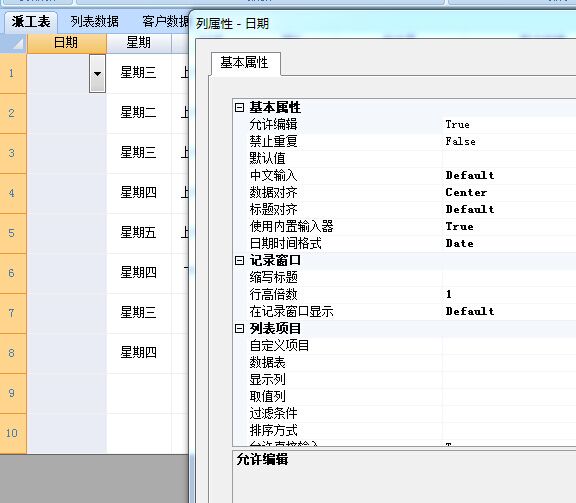Collapse the 列表项目 property group
This screenshot has height=503, width=576.
click(x=239, y=328)
